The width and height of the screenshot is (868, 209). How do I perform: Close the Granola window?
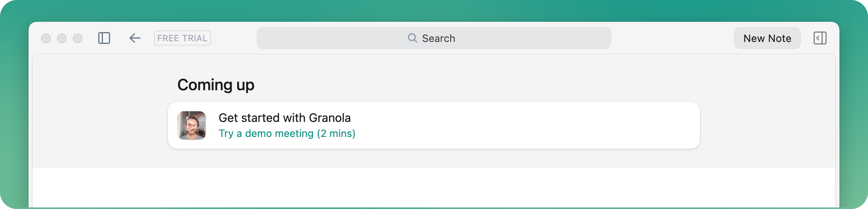tap(46, 38)
